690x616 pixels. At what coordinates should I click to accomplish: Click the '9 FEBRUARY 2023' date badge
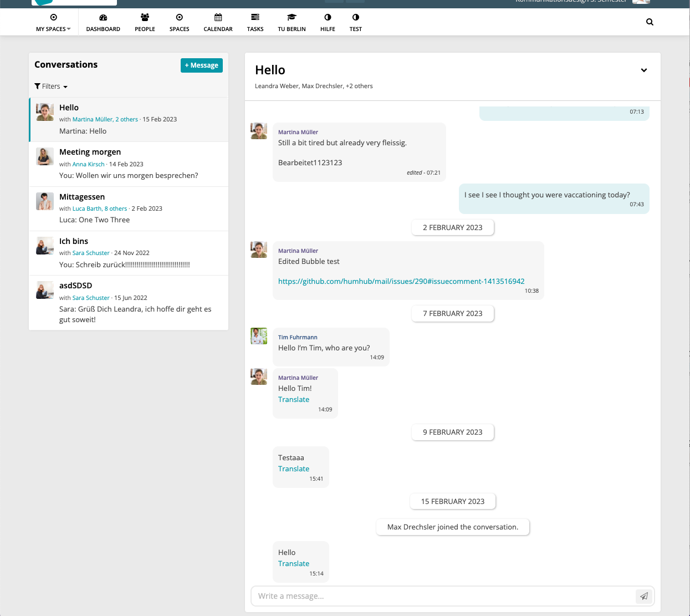tap(453, 432)
